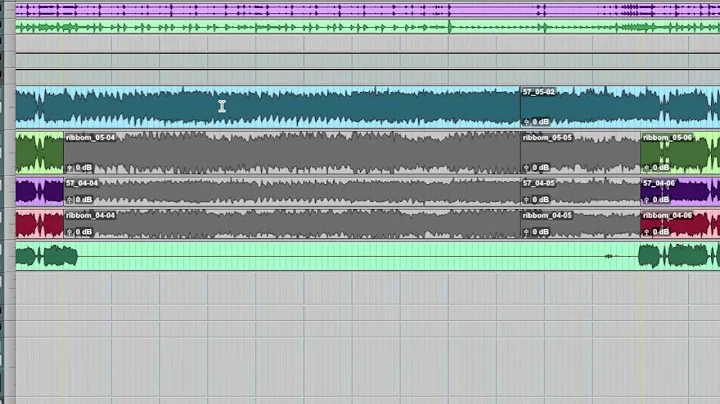Click the green waveform clip under the purple track
This screenshot has width=720, height=404.
click(x=367, y=27)
